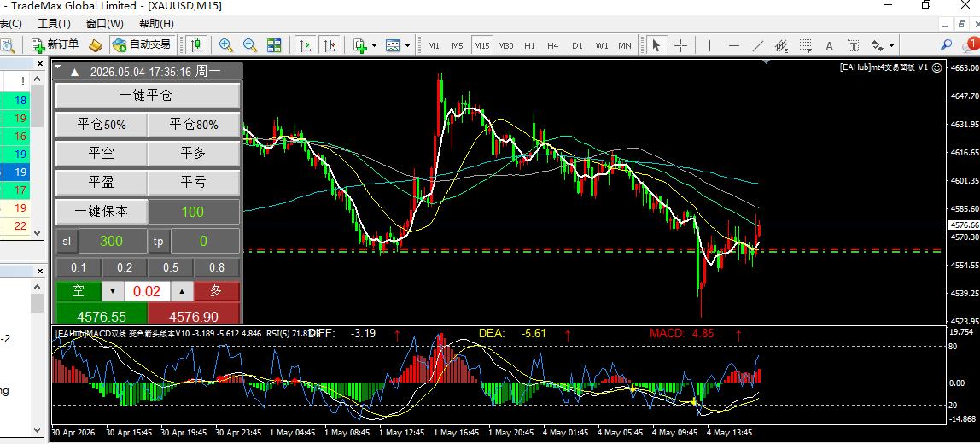The width and height of the screenshot is (980, 444).
Task: Open the 帮助(H) menu
Action: [156, 24]
